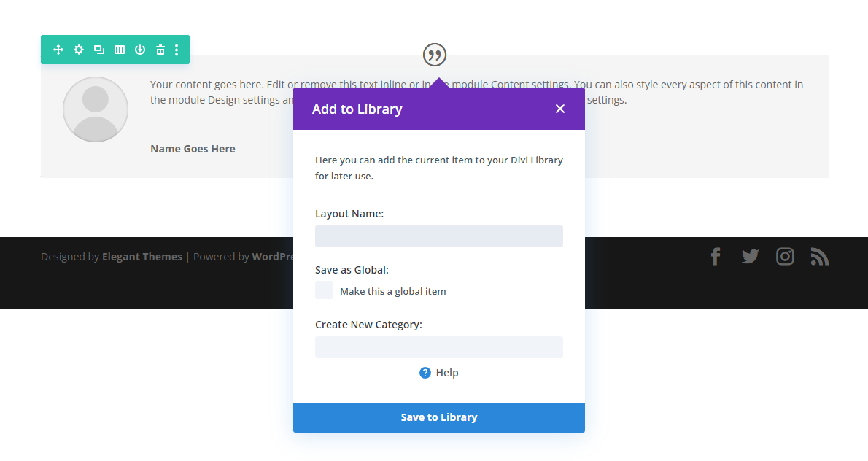Open the Elegant Themes link

[142, 256]
